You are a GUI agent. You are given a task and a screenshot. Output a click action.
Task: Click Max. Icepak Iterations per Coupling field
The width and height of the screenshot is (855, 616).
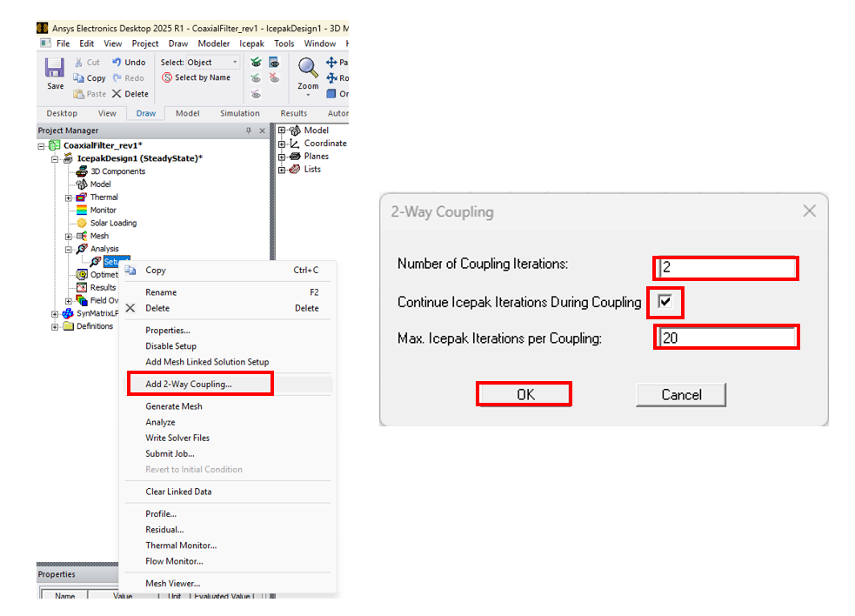[x=726, y=338]
